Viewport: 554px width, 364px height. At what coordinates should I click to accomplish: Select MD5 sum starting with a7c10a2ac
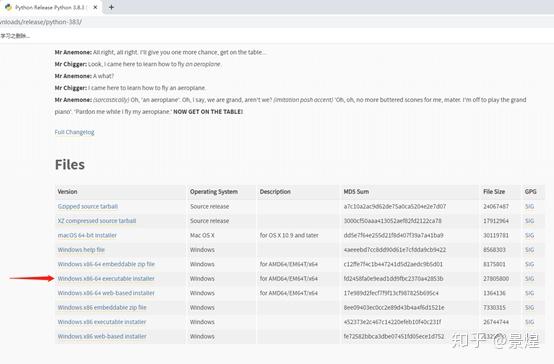(x=395, y=206)
